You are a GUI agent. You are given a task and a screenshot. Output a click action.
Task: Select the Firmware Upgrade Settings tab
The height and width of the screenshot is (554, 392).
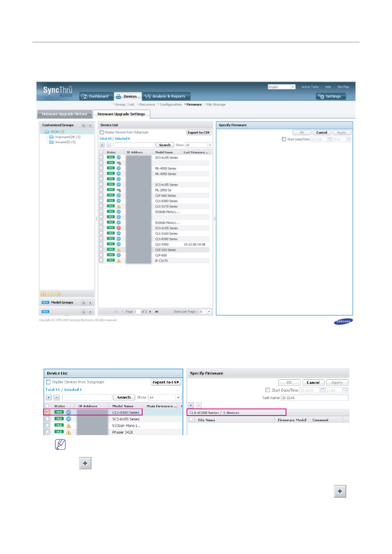121,114
